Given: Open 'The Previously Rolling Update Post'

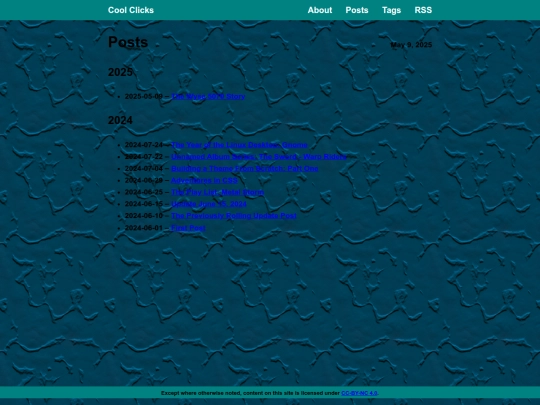Looking at the screenshot, I should click(233, 216).
